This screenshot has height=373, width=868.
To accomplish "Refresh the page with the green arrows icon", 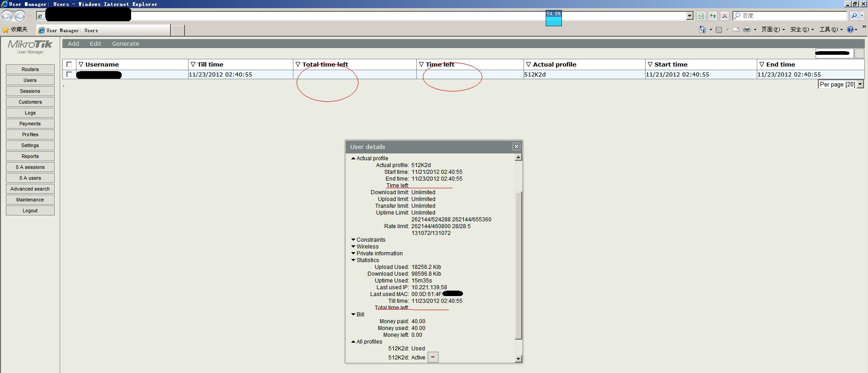I will tap(713, 16).
